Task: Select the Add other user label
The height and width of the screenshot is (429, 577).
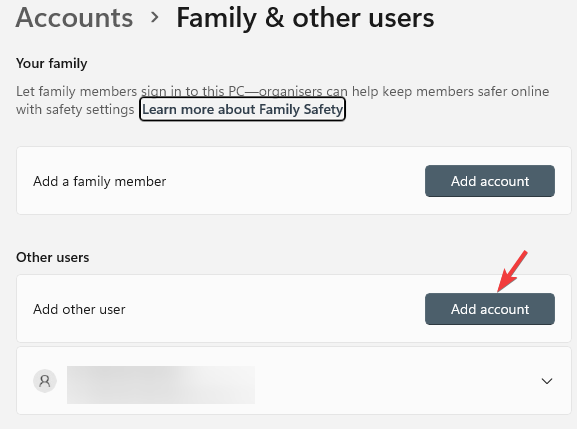Action: pos(79,309)
